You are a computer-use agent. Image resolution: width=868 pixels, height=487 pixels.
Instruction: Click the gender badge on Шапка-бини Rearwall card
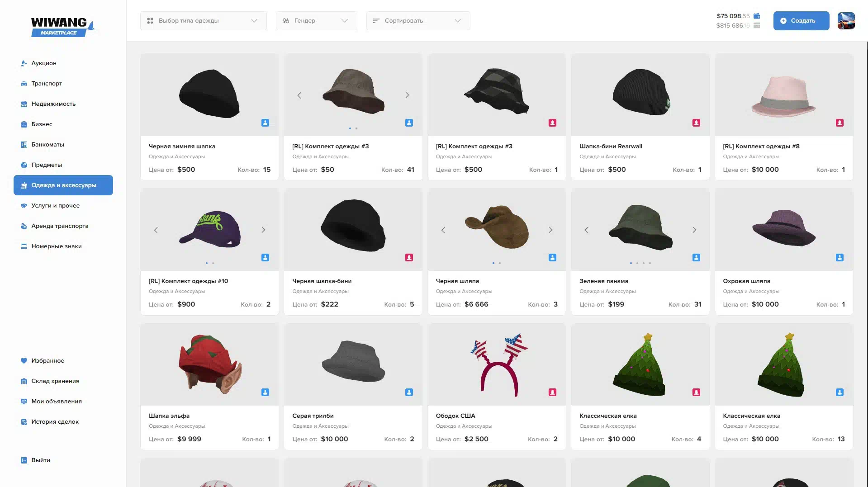(696, 123)
